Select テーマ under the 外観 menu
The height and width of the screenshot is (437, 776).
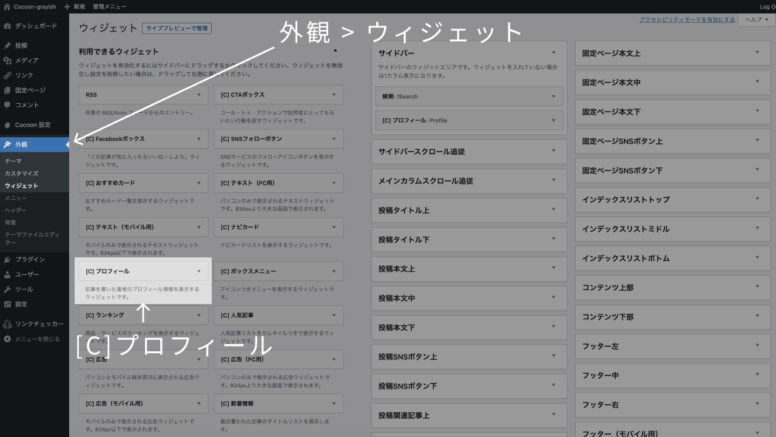(13, 160)
